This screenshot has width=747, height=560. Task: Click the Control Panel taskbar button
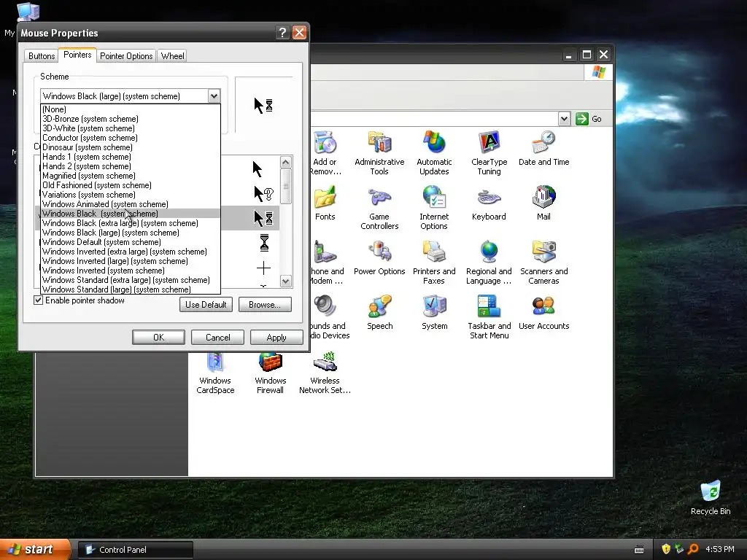pyautogui.click(x=135, y=550)
